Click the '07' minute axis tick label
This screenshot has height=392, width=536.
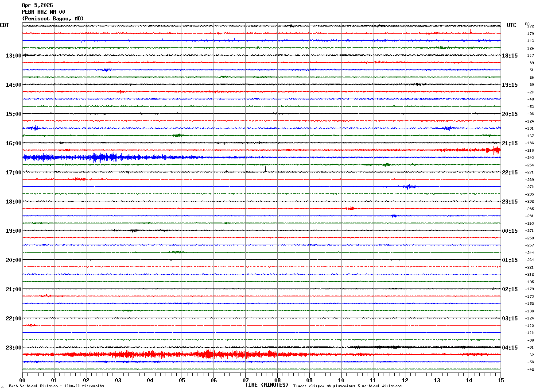pyautogui.click(x=245, y=380)
